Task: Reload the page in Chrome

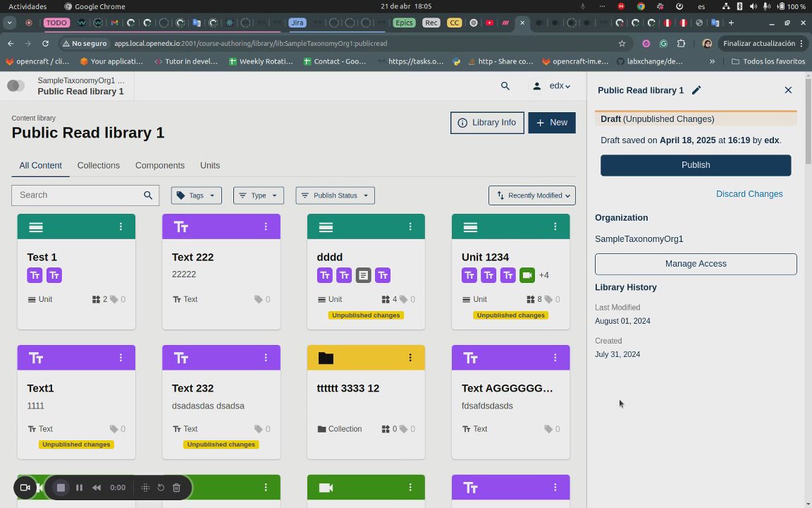Action: 46,44
